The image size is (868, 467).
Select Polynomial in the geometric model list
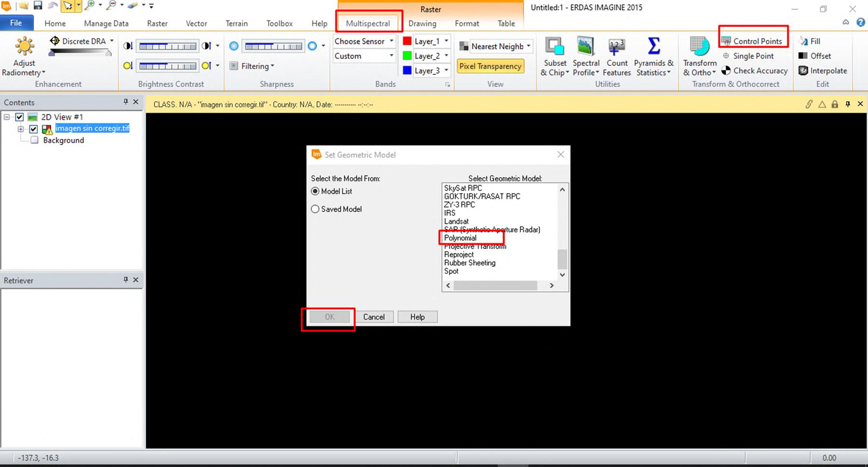(x=460, y=238)
